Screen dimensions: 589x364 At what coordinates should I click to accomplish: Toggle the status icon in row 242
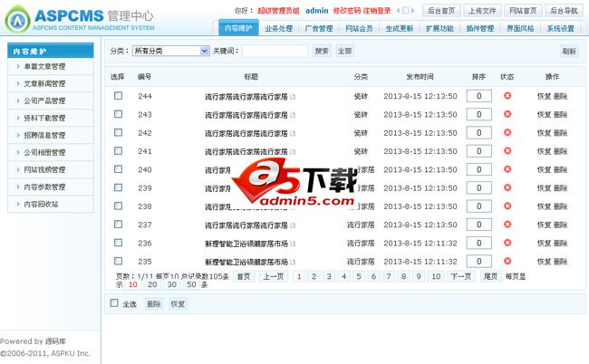(x=507, y=132)
